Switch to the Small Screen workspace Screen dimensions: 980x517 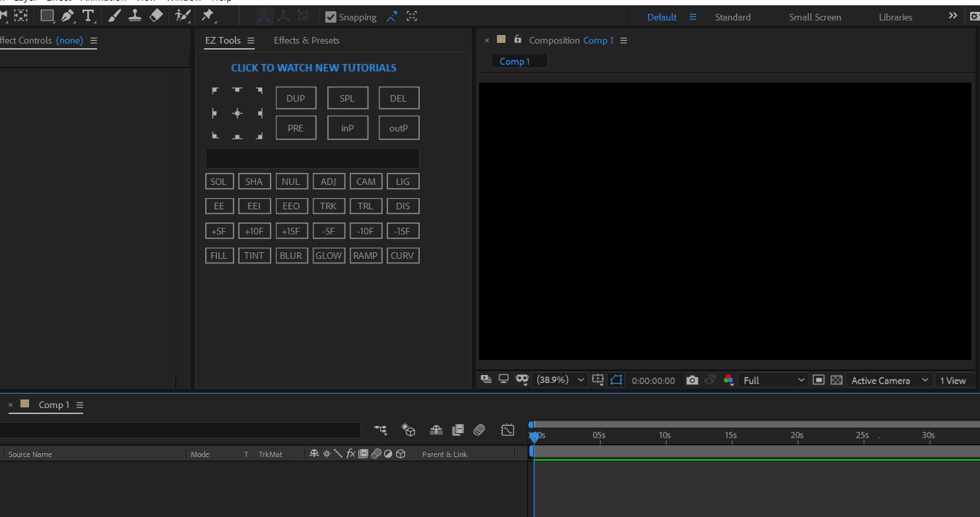pos(815,17)
